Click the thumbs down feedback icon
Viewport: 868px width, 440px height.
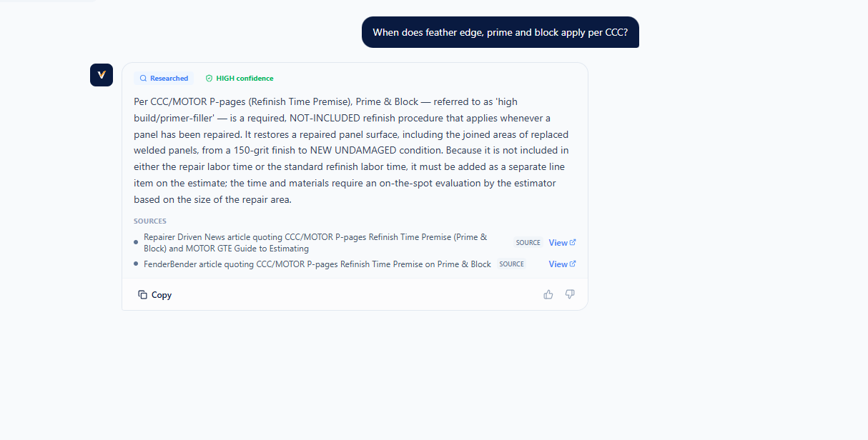click(570, 294)
